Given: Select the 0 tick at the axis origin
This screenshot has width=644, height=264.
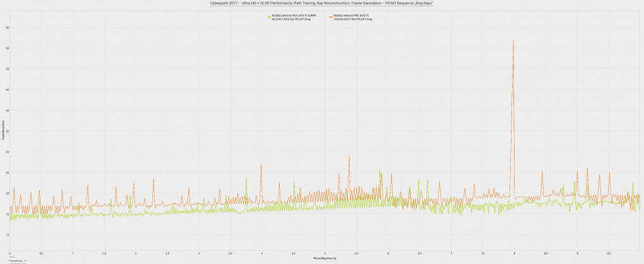Looking at the screenshot, I should (x=9, y=254).
